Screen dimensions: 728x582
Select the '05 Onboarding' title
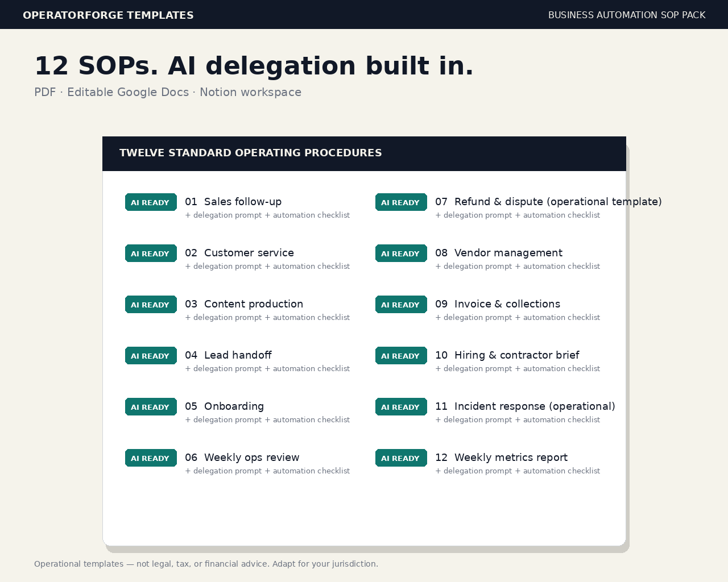pos(225,406)
